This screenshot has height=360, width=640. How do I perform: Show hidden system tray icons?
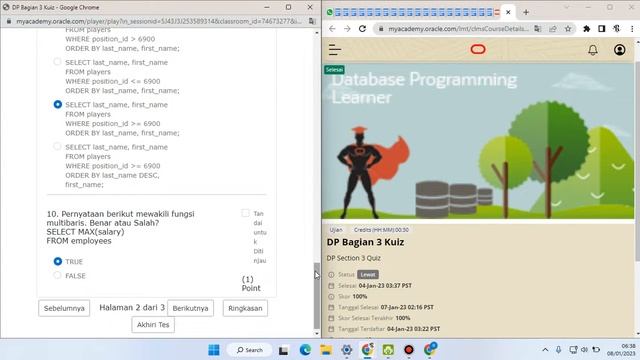coord(545,350)
